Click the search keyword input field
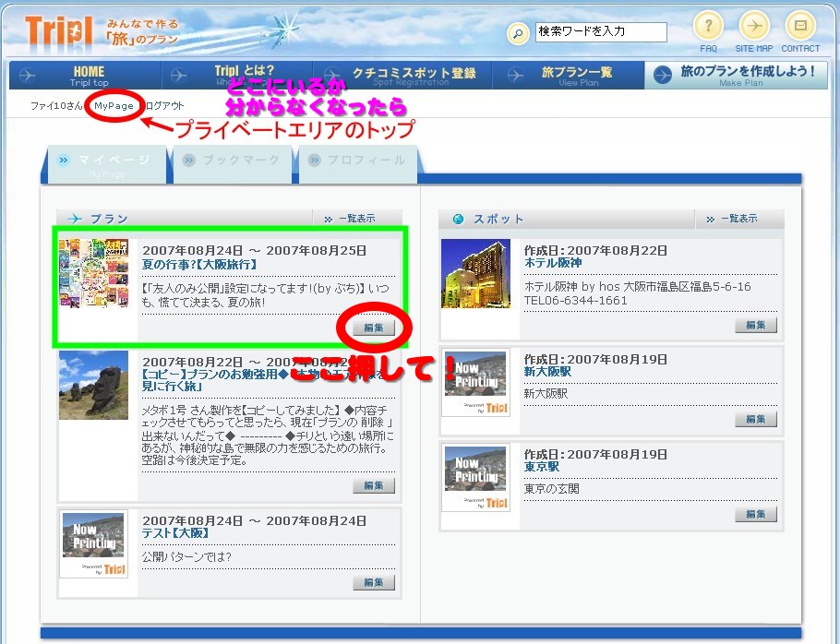 pyautogui.click(x=600, y=32)
